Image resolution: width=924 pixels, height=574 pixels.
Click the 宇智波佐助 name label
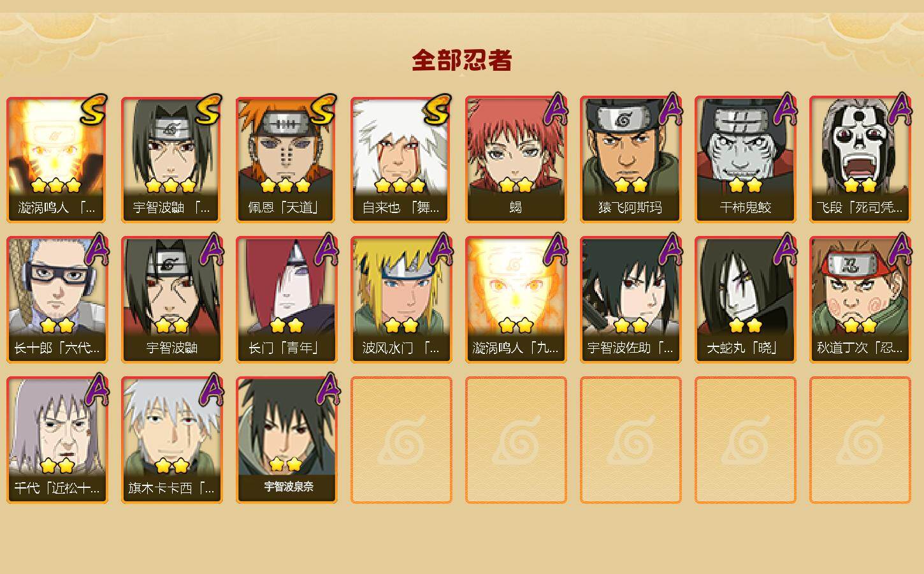[x=630, y=348]
